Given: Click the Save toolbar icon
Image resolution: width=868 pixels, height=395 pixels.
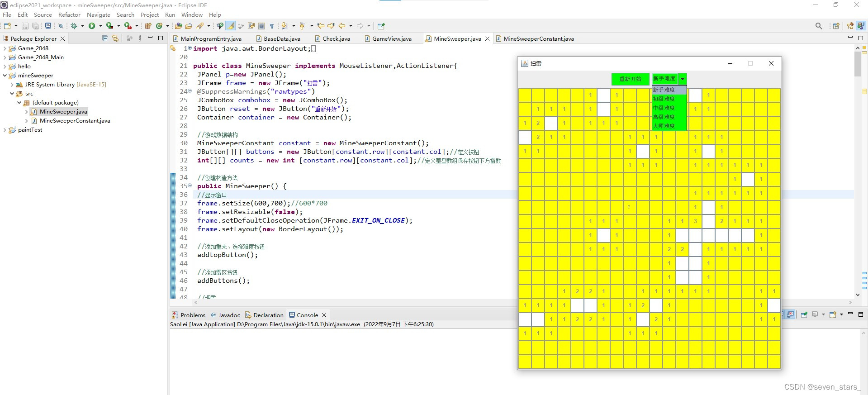Looking at the screenshot, I should pyautogui.click(x=25, y=26).
